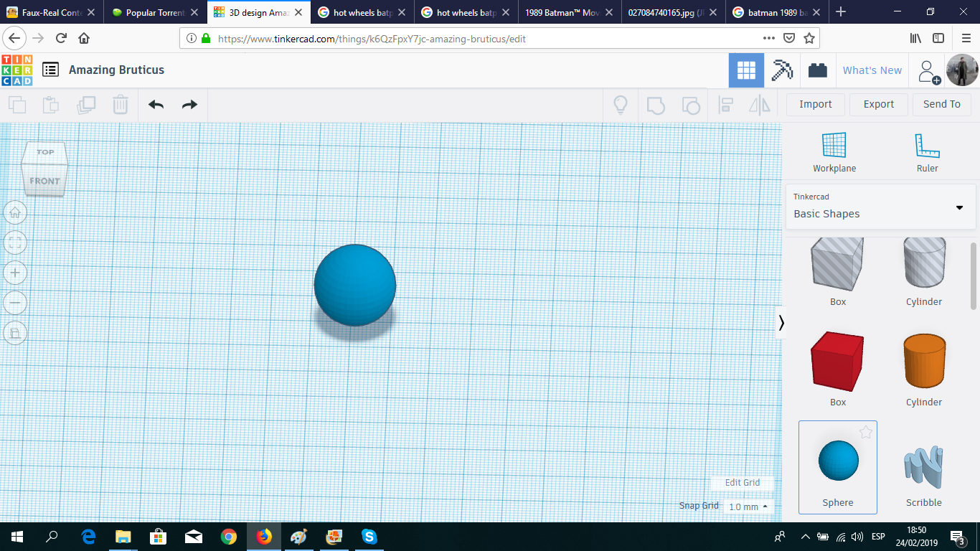Switch to the batman 1989 tab

click(x=778, y=12)
